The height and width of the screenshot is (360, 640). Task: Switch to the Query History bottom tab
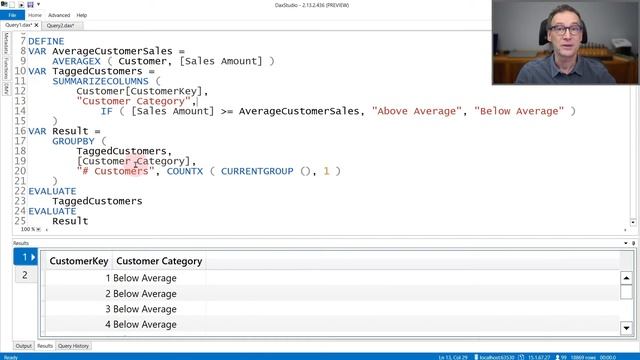coord(73,346)
